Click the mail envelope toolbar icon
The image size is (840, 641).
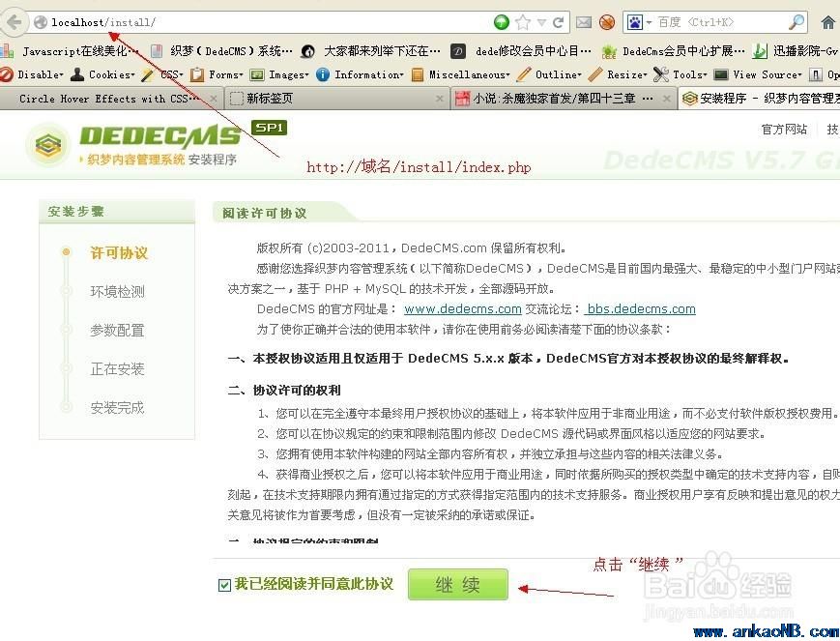click(x=584, y=22)
